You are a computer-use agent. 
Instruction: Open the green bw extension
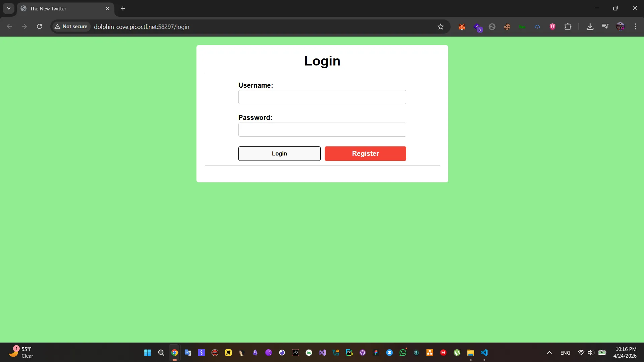point(522,27)
